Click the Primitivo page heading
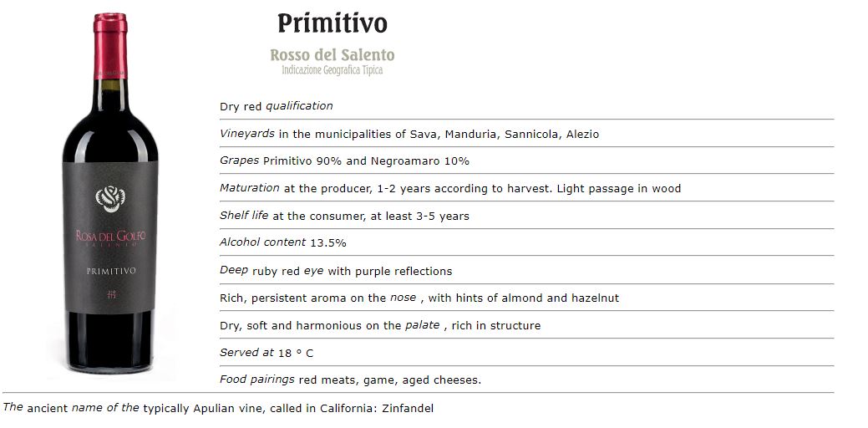Viewport: 868px width, 428px height. click(332, 23)
